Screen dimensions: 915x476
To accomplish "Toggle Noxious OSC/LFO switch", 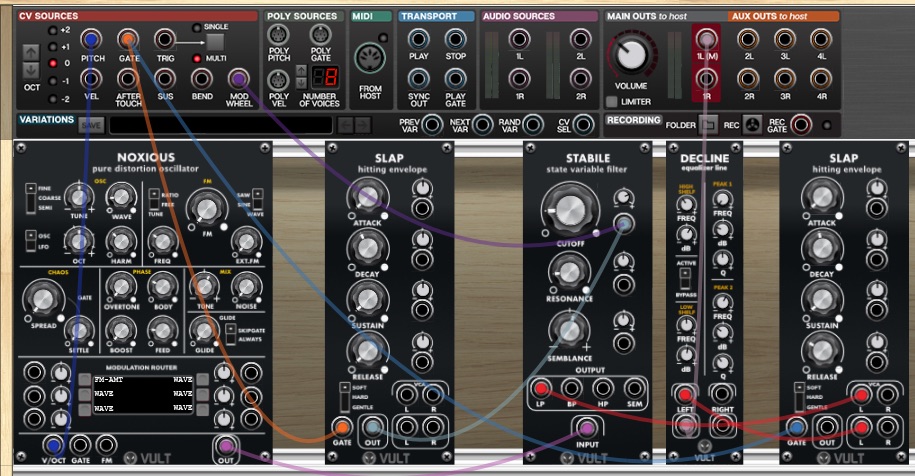I will pyautogui.click(x=30, y=241).
